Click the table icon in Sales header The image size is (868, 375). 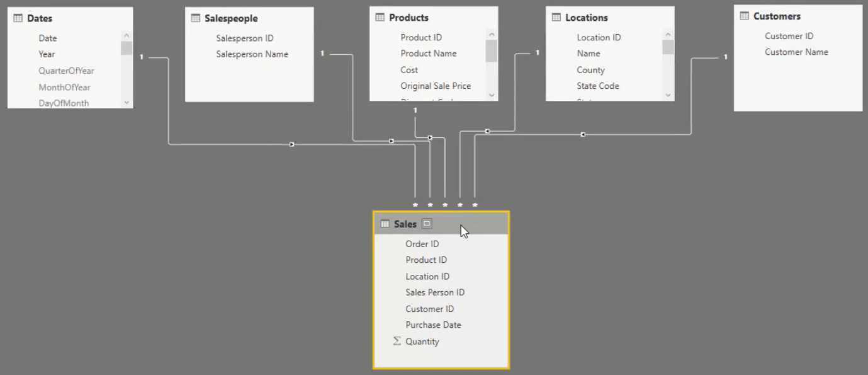[x=385, y=224]
